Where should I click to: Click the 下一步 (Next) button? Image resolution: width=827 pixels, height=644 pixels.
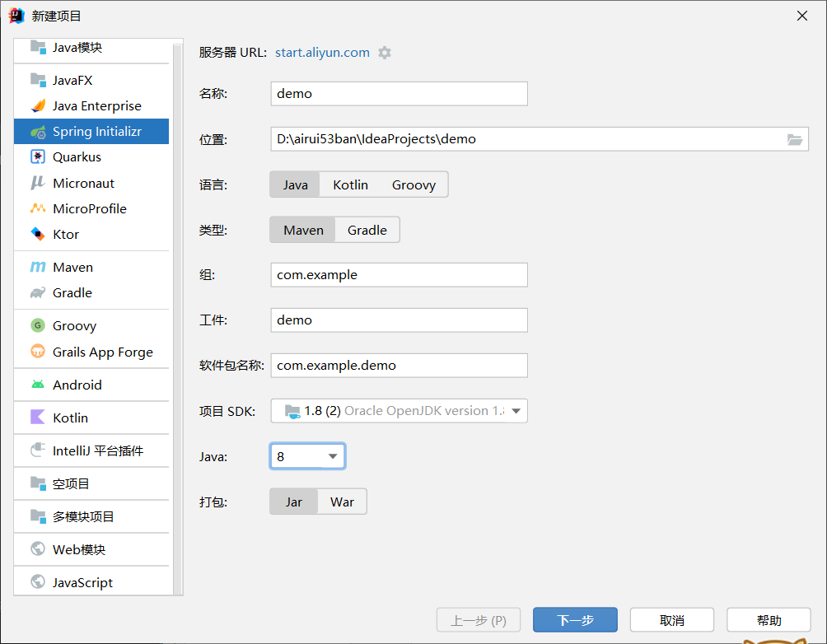click(575, 620)
